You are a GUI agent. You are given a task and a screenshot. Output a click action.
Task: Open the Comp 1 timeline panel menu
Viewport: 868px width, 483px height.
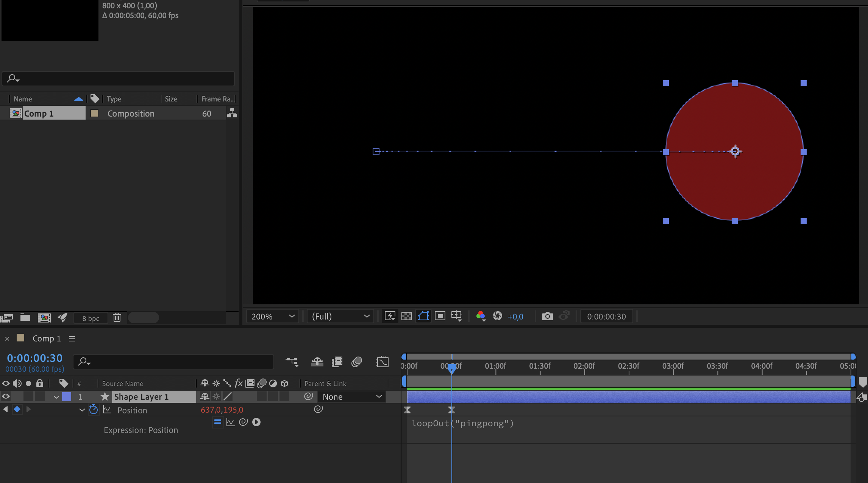(x=72, y=339)
